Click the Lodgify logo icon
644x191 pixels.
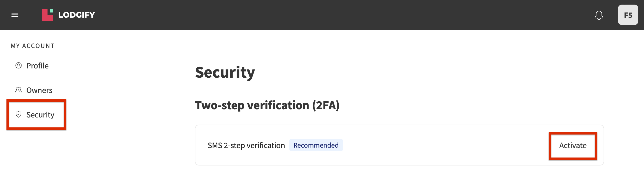[x=48, y=15]
